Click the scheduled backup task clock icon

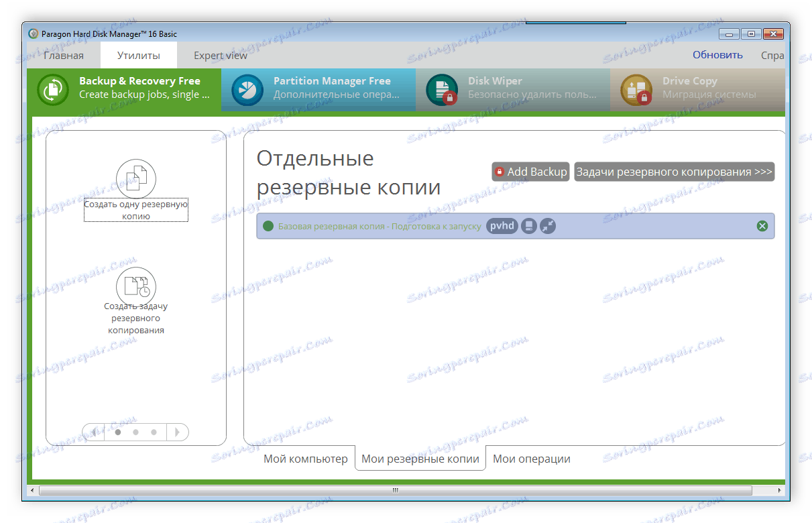point(136,286)
